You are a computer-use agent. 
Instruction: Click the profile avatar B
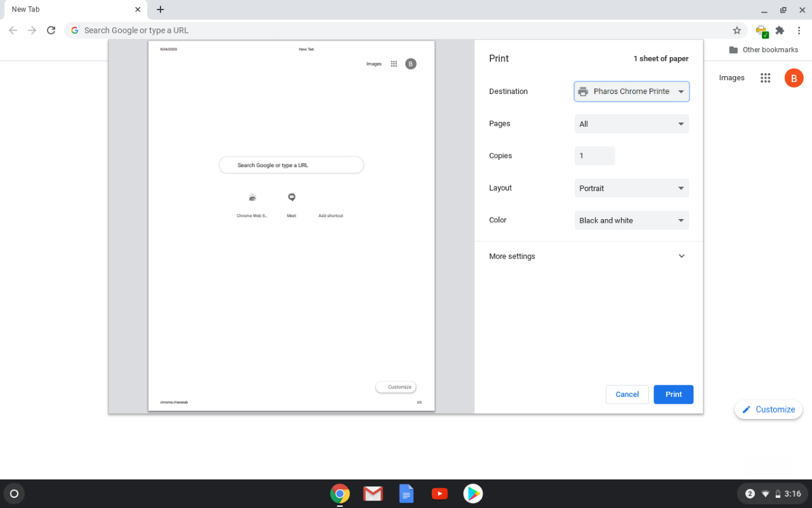794,77
